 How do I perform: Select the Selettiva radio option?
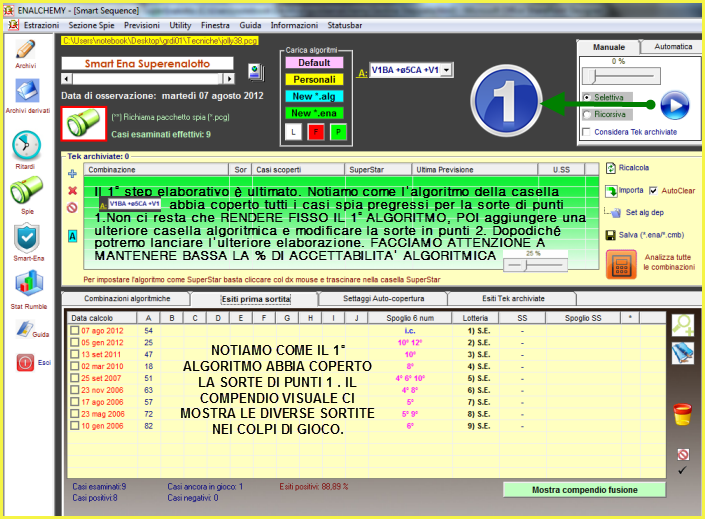coord(587,98)
